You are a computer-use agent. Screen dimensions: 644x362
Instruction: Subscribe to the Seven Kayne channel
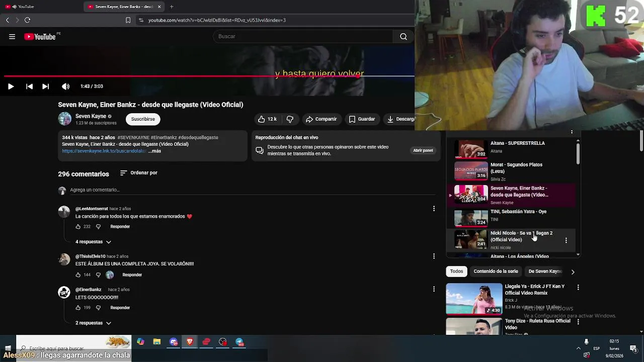point(143,119)
